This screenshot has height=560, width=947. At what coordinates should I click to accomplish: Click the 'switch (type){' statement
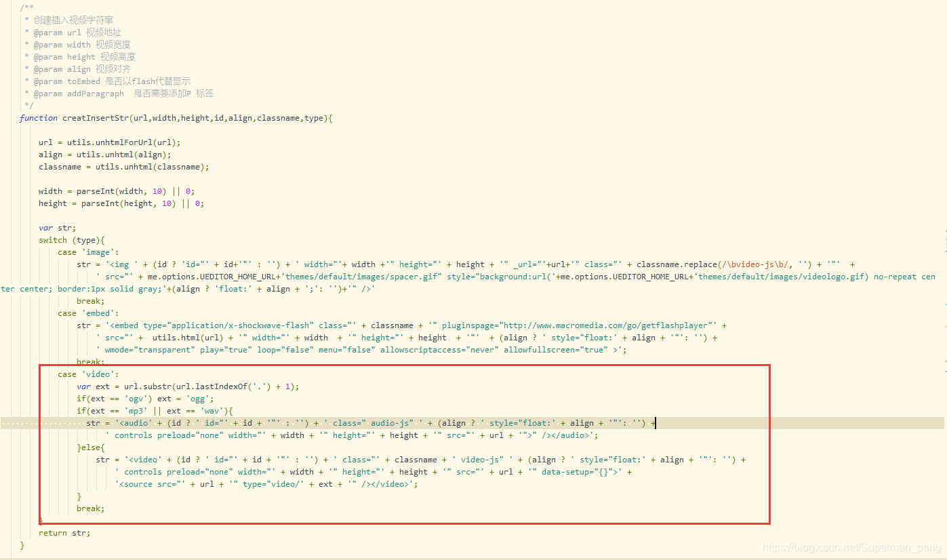point(72,240)
